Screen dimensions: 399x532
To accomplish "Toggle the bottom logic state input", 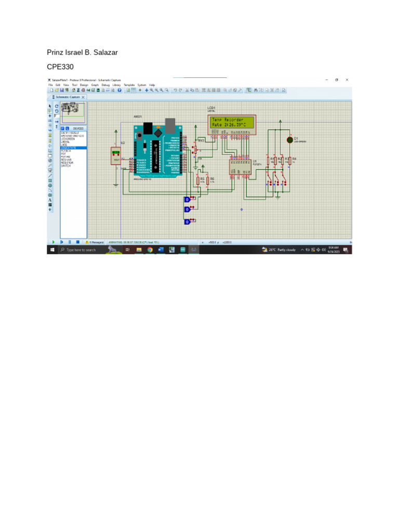I will tap(187, 222).
